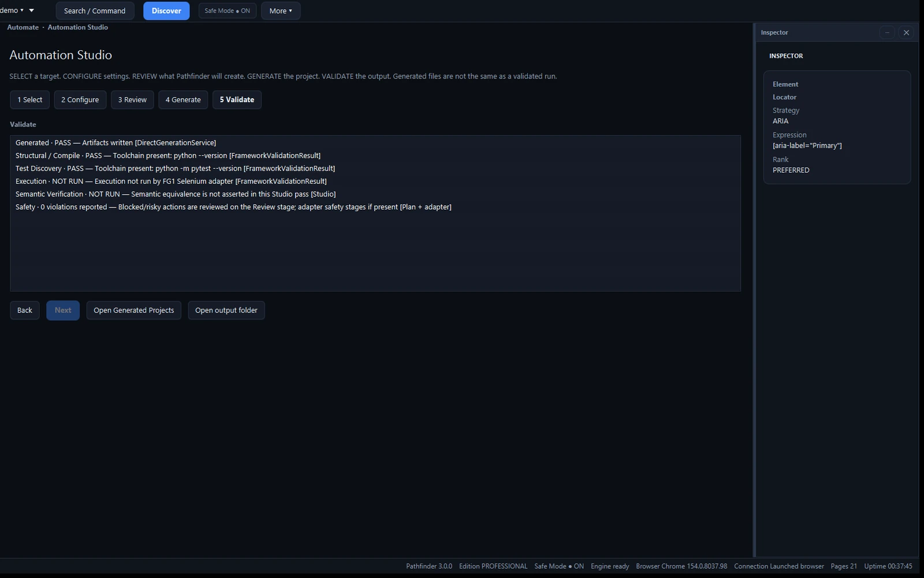Expand the white caret next to demo
This screenshot has height=578, width=924.
coord(31,10)
